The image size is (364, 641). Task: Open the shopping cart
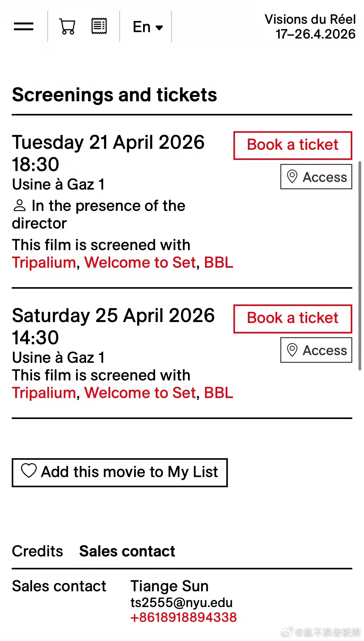[67, 27]
